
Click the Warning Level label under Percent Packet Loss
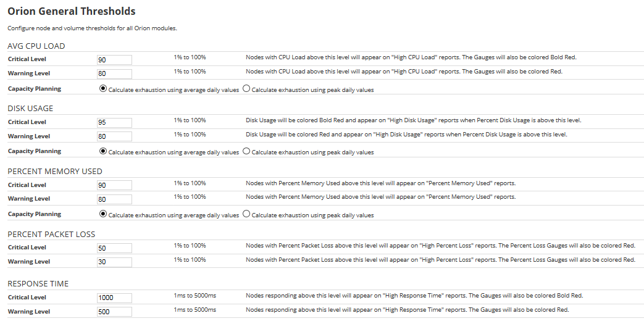[x=29, y=262]
